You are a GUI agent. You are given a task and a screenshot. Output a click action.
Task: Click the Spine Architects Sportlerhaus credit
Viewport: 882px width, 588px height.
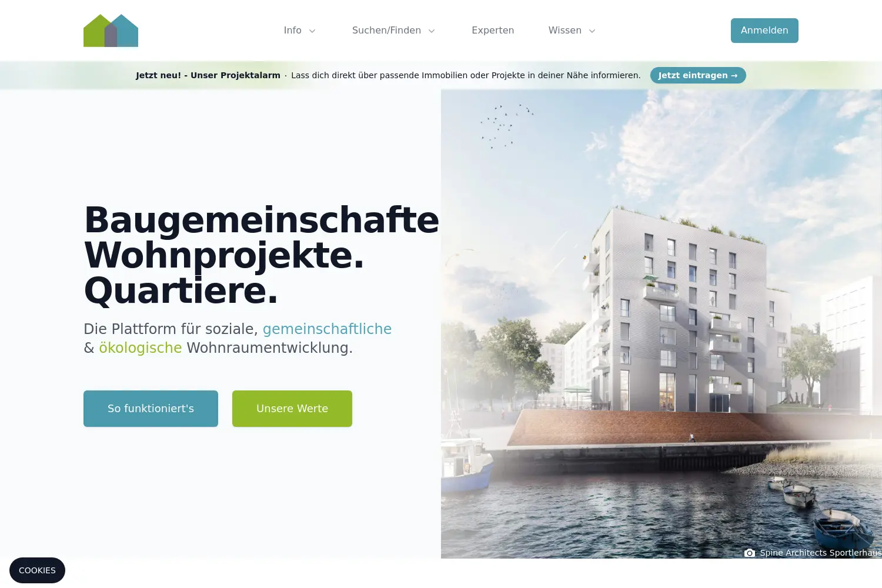[820, 553]
